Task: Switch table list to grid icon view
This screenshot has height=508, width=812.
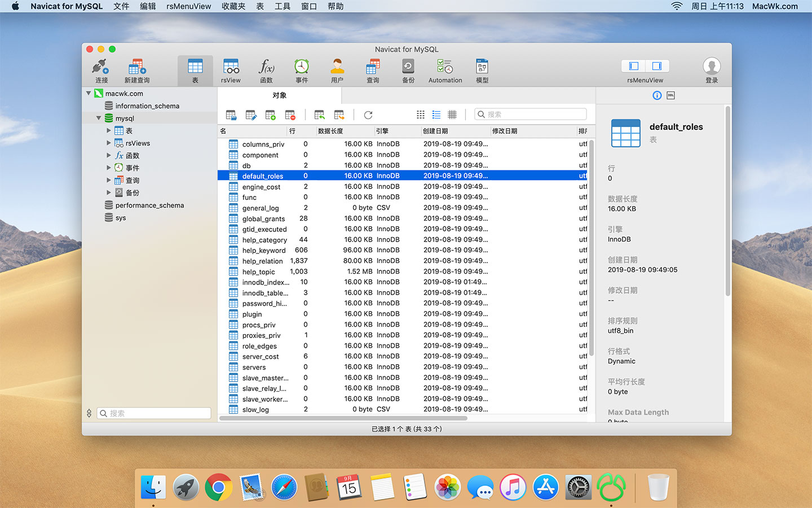Action: pyautogui.click(x=420, y=114)
